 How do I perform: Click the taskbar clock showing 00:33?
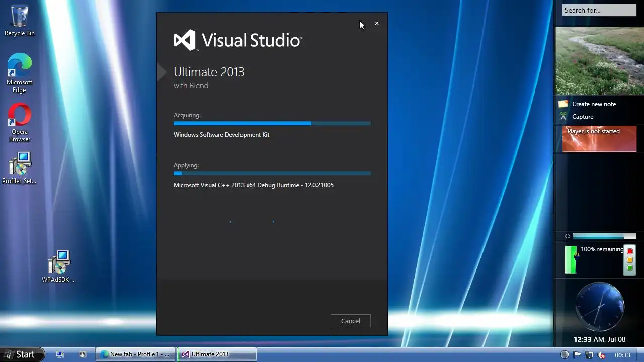pyautogui.click(x=622, y=355)
